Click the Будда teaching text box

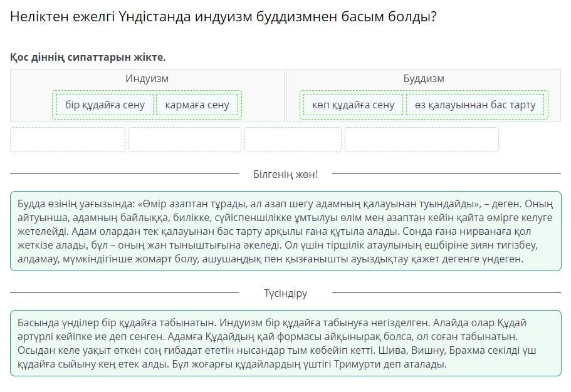tap(285, 231)
